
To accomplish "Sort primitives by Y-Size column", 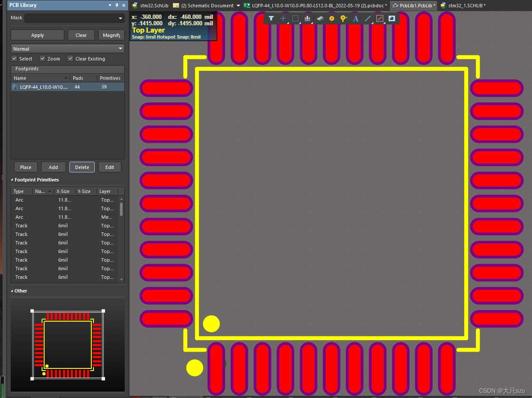I will pos(86,191).
